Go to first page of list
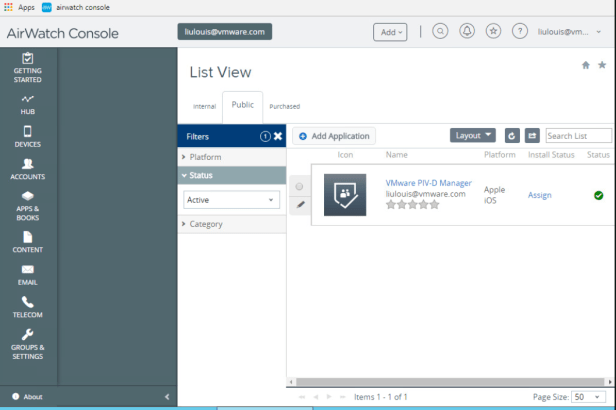This screenshot has width=616, height=410. click(x=302, y=397)
